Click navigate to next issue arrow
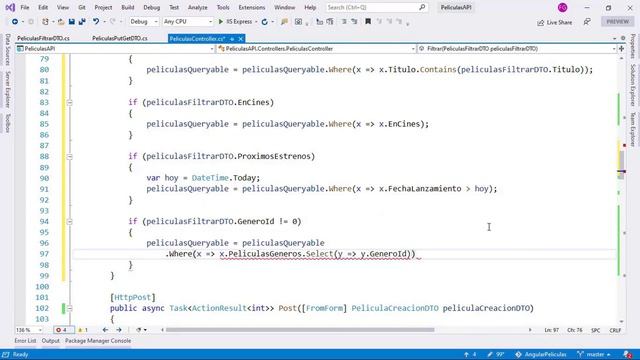 pos(119,330)
